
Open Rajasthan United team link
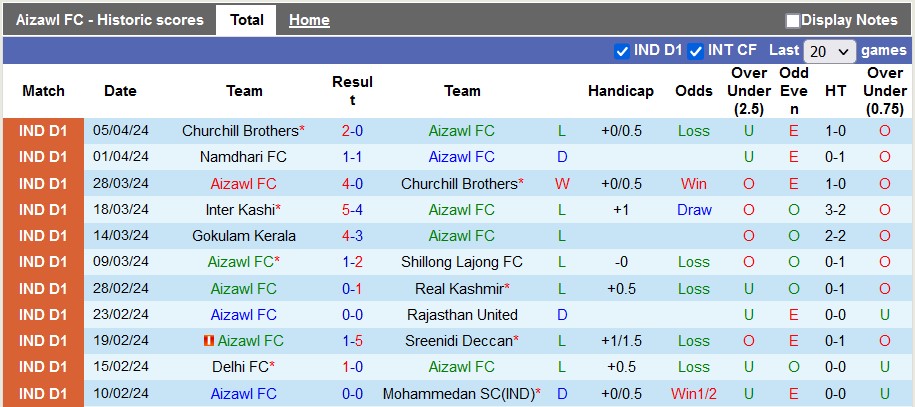point(462,315)
